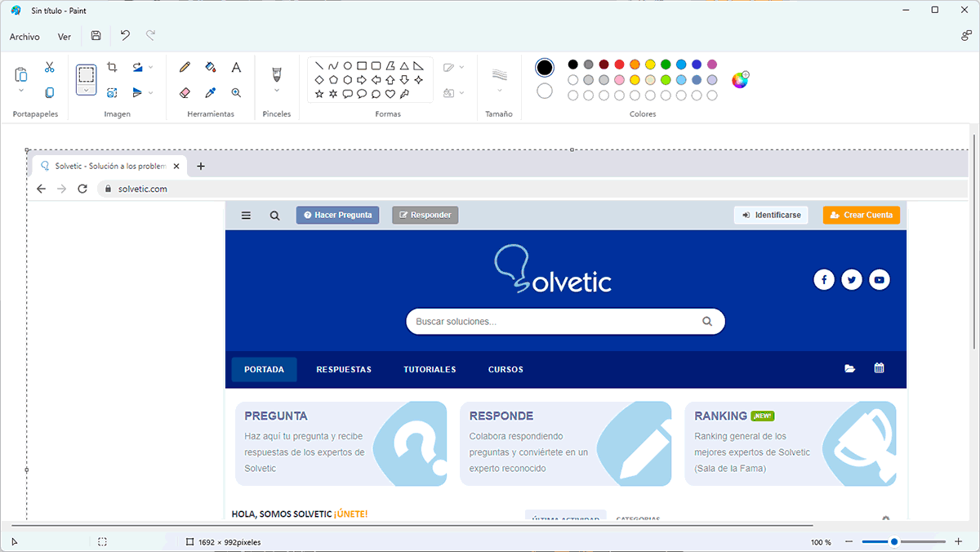Open the Edit colors wheel
Image resolution: width=980 pixels, height=552 pixels.
[740, 79]
